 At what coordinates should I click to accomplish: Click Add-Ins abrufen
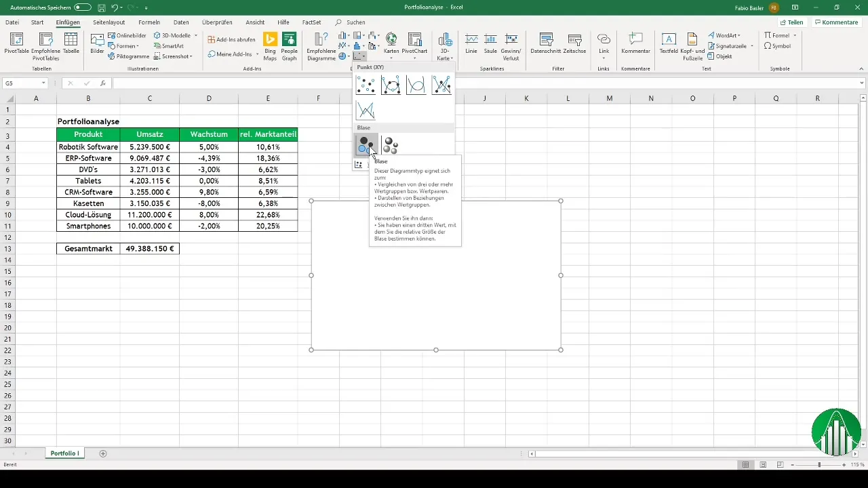[231, 39]
